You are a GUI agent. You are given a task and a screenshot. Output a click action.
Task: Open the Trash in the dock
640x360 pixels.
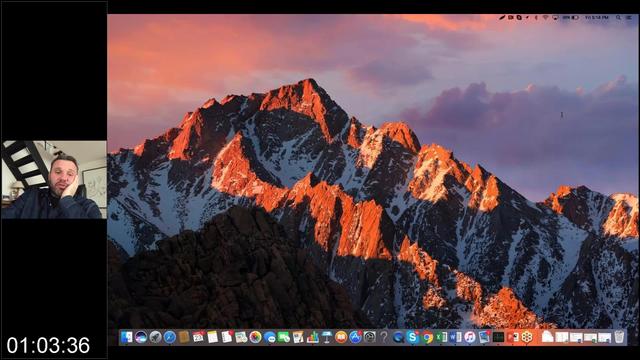(619, 337)
